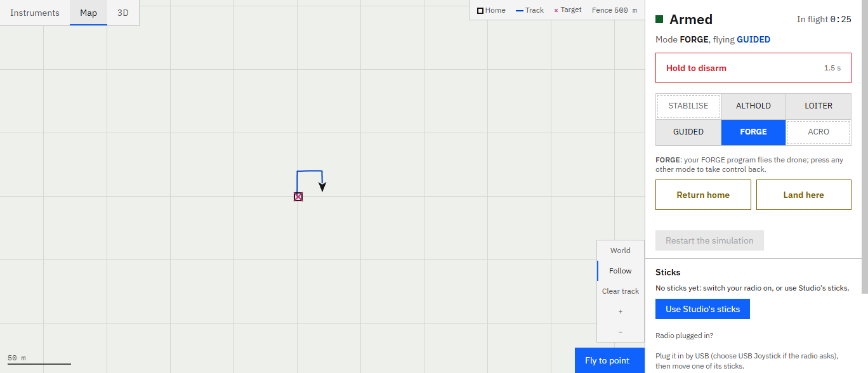This screenshot has height=373, width=868.
Task: Click the In flight 0:25 timer
Action: click(824, 20)
